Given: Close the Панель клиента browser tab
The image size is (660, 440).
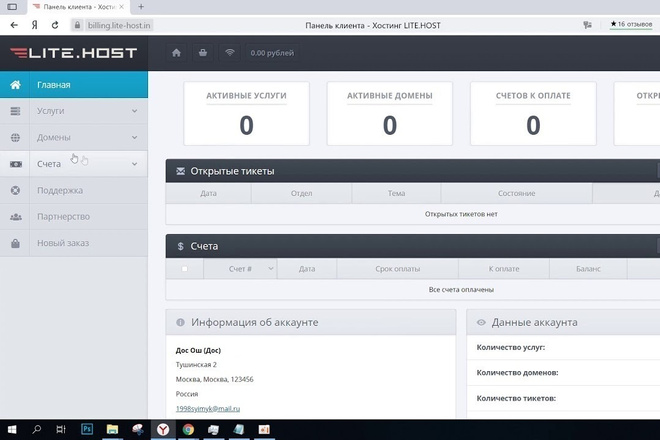Looking at the screenshot, I should [x=121, y=7].
